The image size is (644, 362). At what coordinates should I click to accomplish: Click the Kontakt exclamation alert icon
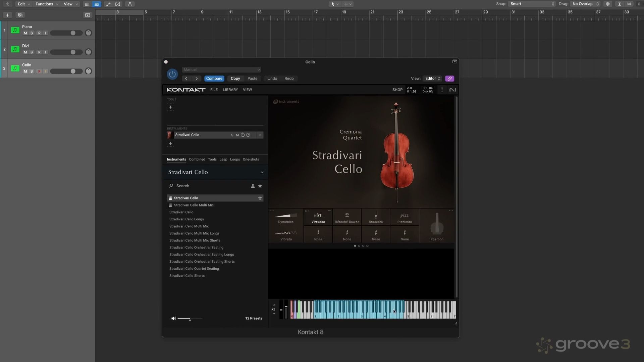click(442, 90)
